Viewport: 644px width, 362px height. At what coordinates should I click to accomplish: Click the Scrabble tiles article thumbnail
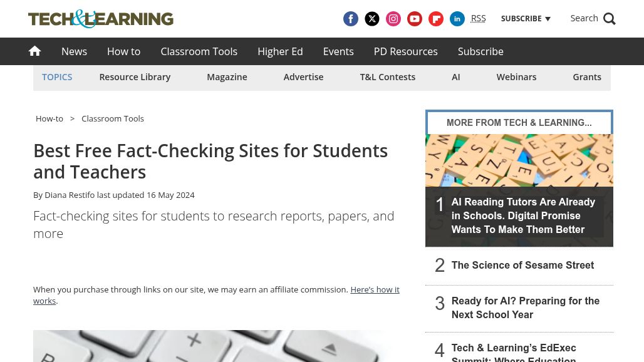tap(519, 160)
